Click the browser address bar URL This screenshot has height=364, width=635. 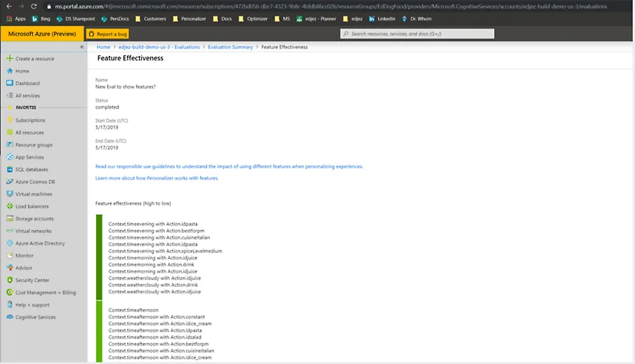[x=331, y=6]
